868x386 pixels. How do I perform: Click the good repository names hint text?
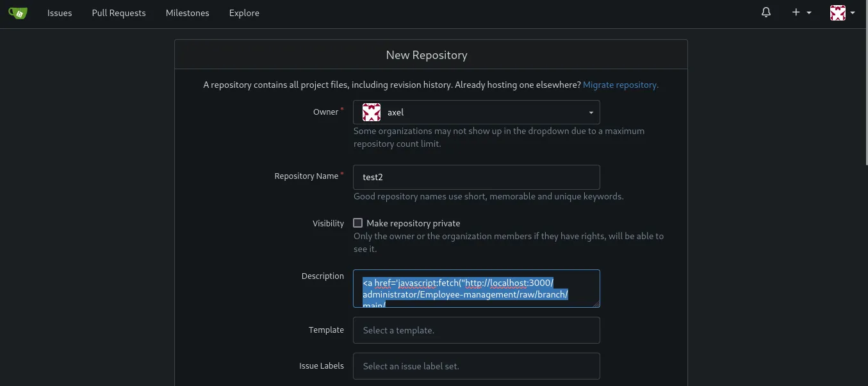(488, 196)
